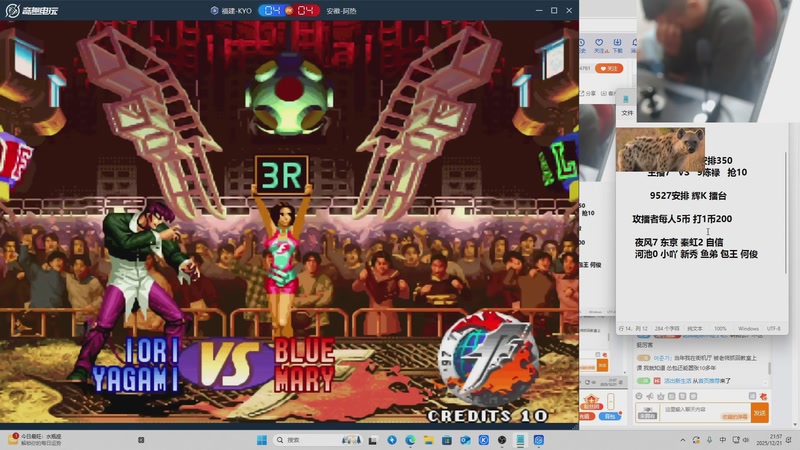
Task: Click the Notepad line '夜风7 东京 秦虹2 自信'
Action: coord(679,242)
